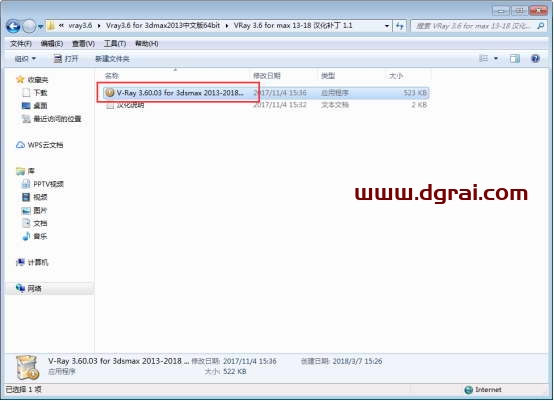Select the 汉化说明 text document
This screenshot has height=401, width=554.
tap(130, 105)
